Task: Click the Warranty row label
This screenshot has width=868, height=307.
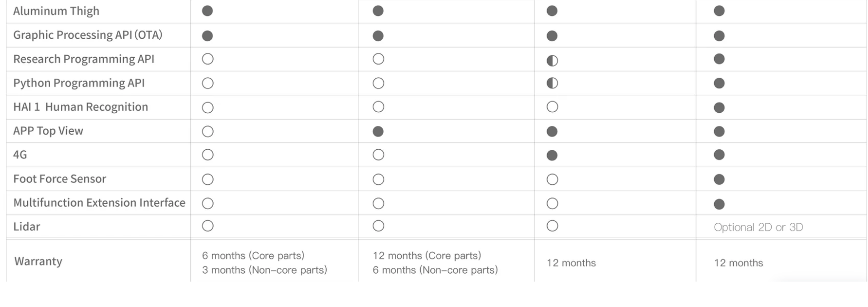Action: pos(38,261)
